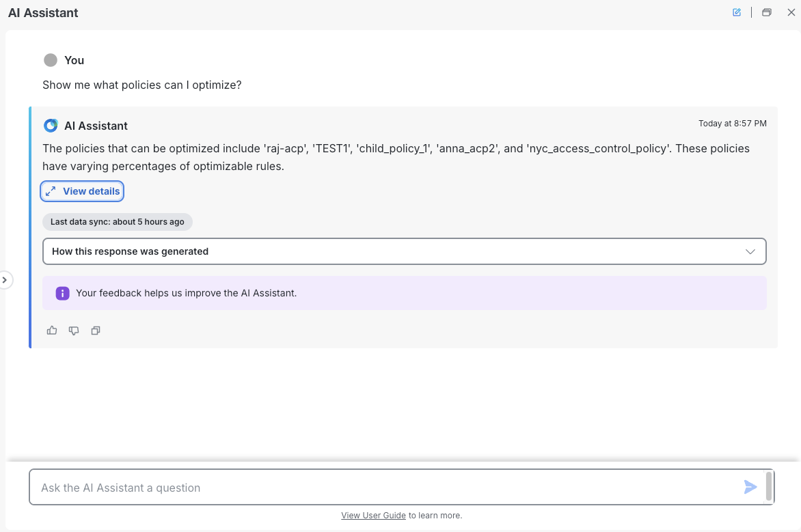Open View details for optimizable policies

pos(83,191)
